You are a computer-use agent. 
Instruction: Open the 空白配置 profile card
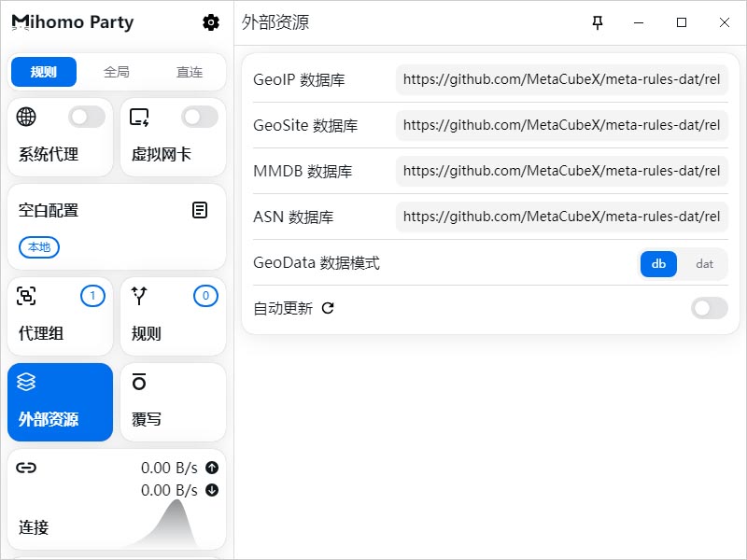pyautogui.click(x=117, y=227)
